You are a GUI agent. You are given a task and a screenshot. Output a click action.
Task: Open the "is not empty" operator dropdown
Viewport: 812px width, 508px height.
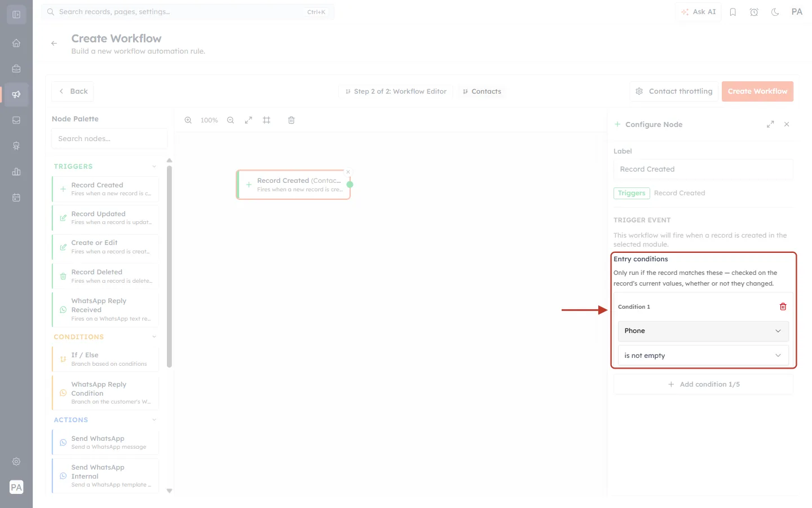(x=703, y=356)
